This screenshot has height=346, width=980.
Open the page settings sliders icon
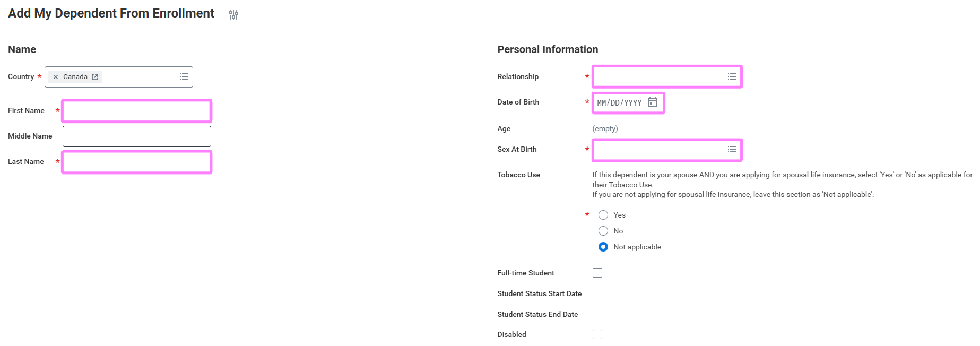point(233,15)
